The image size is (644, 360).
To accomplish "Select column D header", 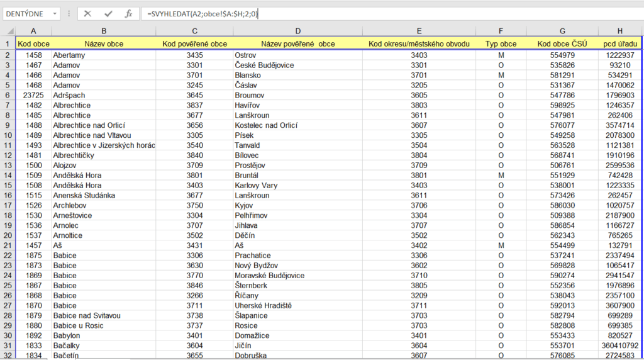I will pos(297,31).
